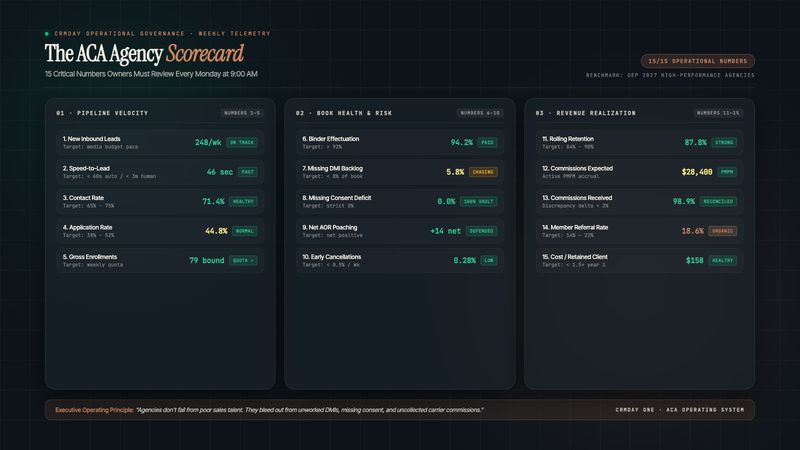Open the "5. Gross Enrollments" row

(x=160, y=261)
